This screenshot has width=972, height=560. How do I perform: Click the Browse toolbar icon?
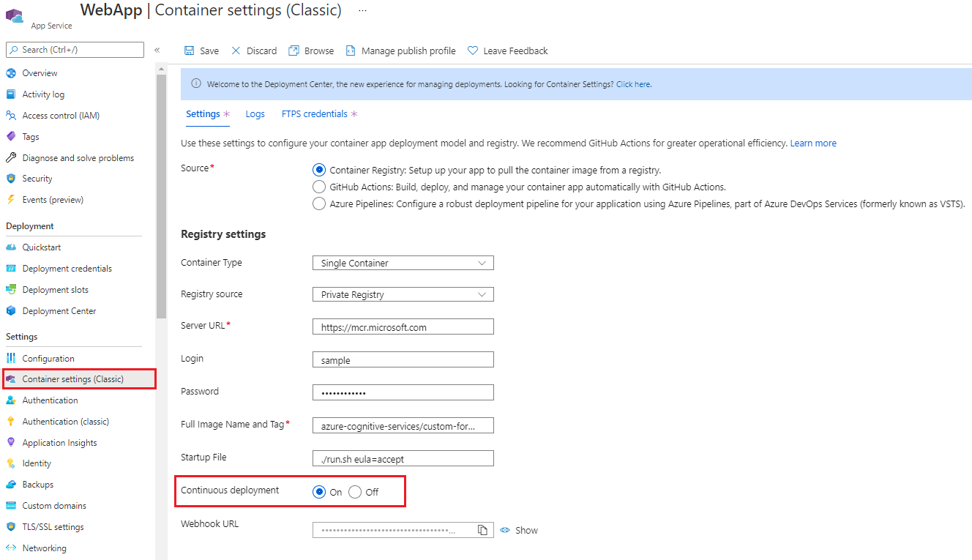(x=294, y=51)
